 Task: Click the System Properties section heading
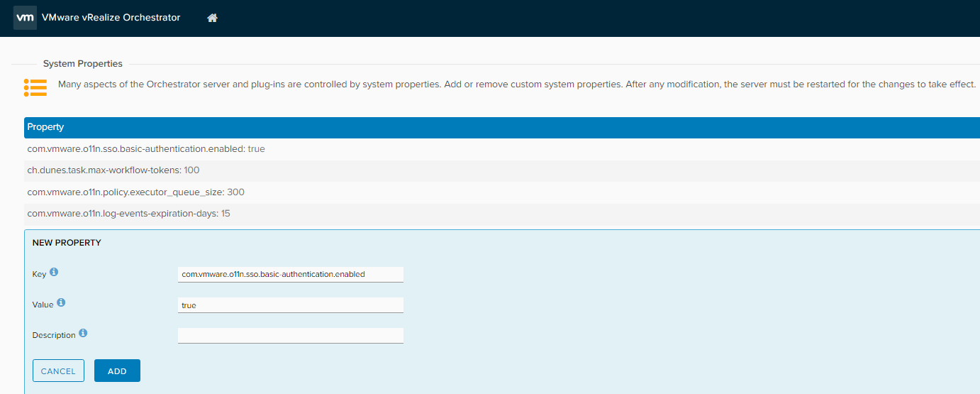pyautogui.click(x=82, y=64)
